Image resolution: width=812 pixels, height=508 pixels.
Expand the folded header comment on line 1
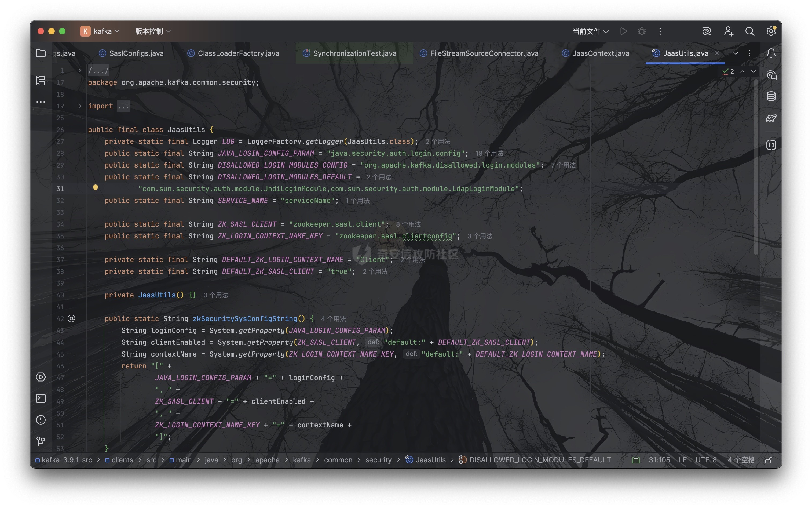coord(79,71)
